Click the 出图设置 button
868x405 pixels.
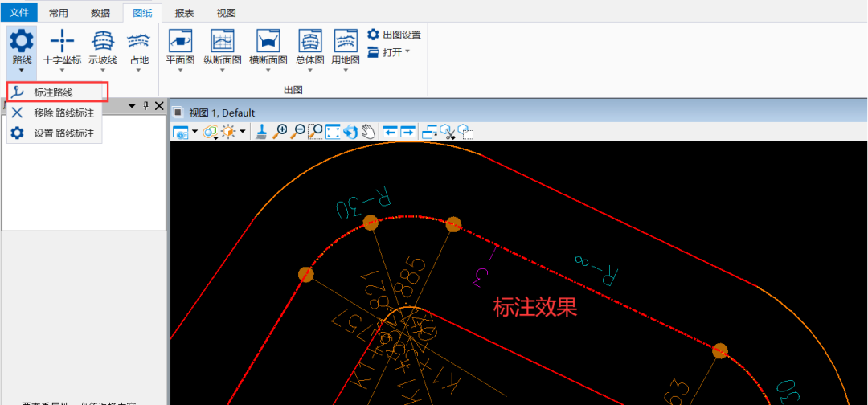point(394,35)
